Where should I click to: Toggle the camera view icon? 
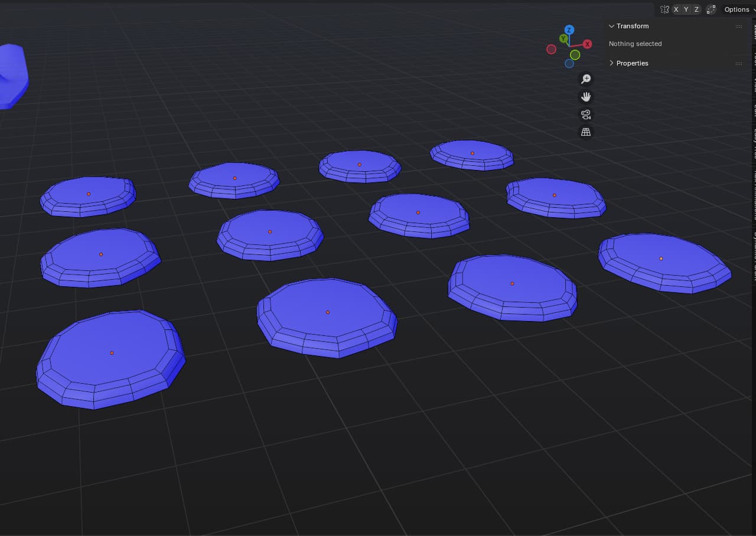[586, 115]
